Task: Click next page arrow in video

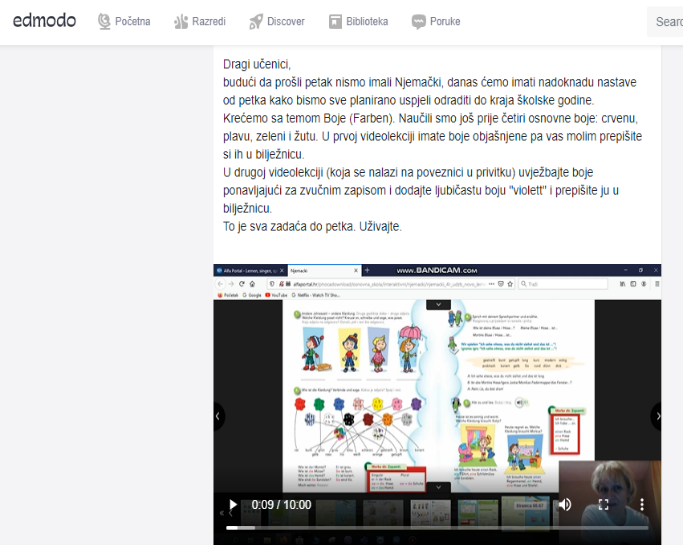Action: (x=657, y=416)
